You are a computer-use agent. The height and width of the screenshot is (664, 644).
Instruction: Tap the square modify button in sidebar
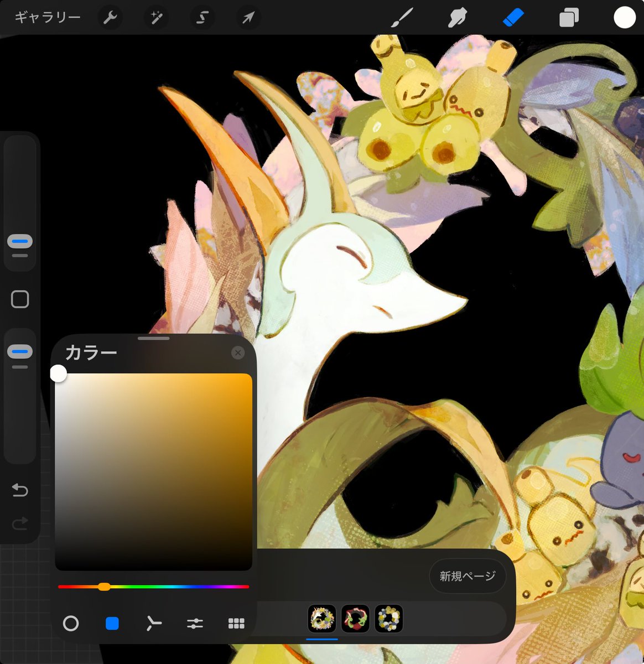point(20,299)
